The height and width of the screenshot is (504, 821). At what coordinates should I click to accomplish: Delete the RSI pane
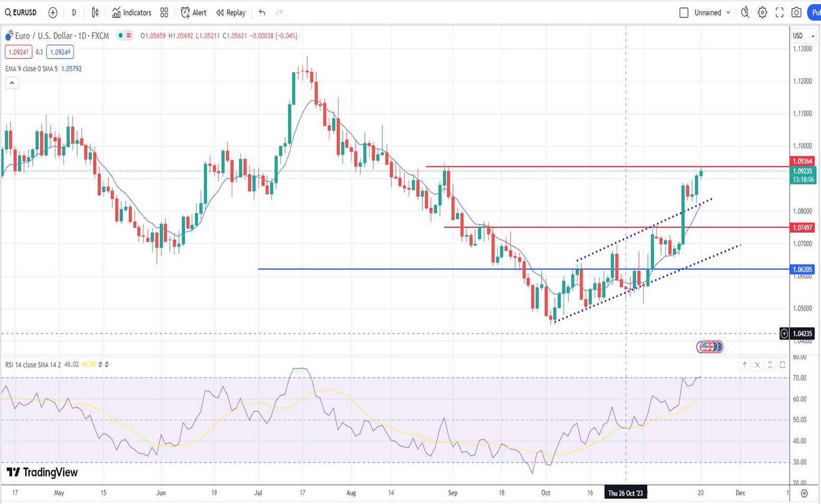tap(757, 365)
